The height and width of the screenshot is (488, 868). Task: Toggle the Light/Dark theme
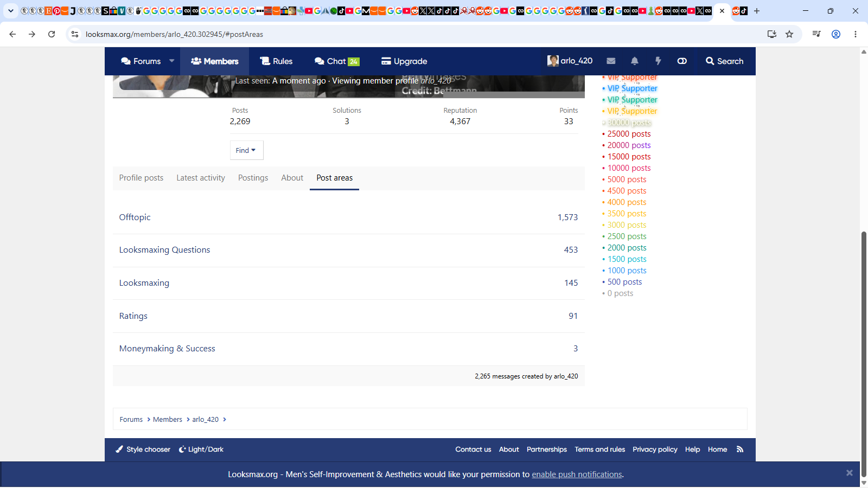click(x=201, y=450)
